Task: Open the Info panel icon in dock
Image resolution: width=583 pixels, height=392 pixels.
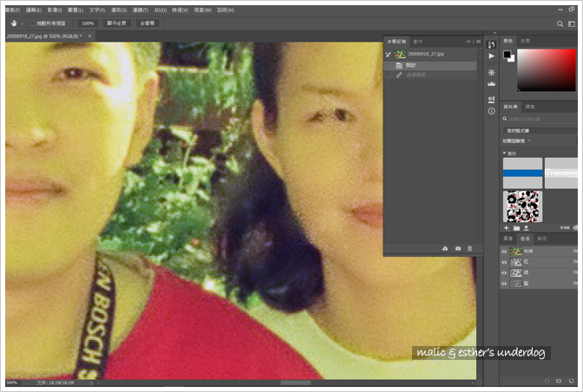Action: tap(491, 111)
